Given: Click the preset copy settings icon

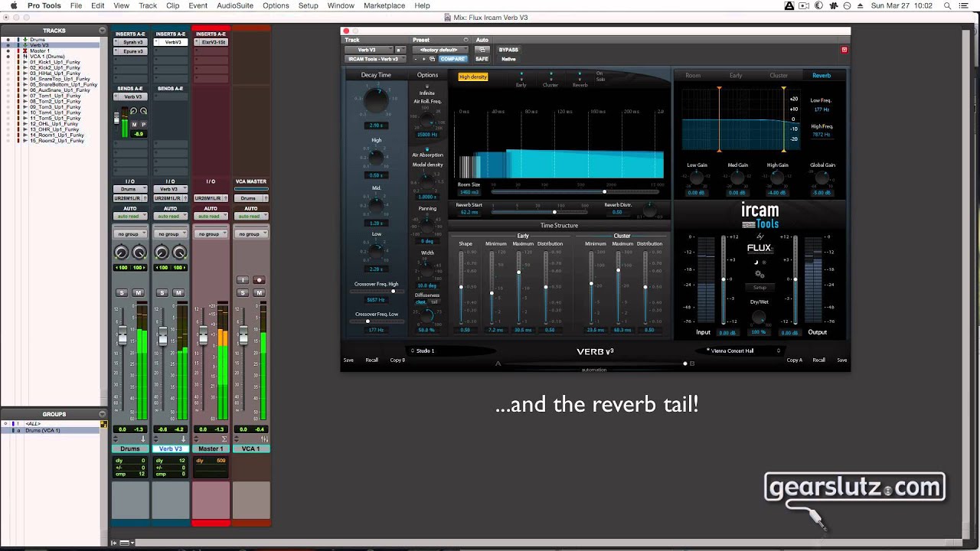Looking at the screenshot, I should point(432,59).
